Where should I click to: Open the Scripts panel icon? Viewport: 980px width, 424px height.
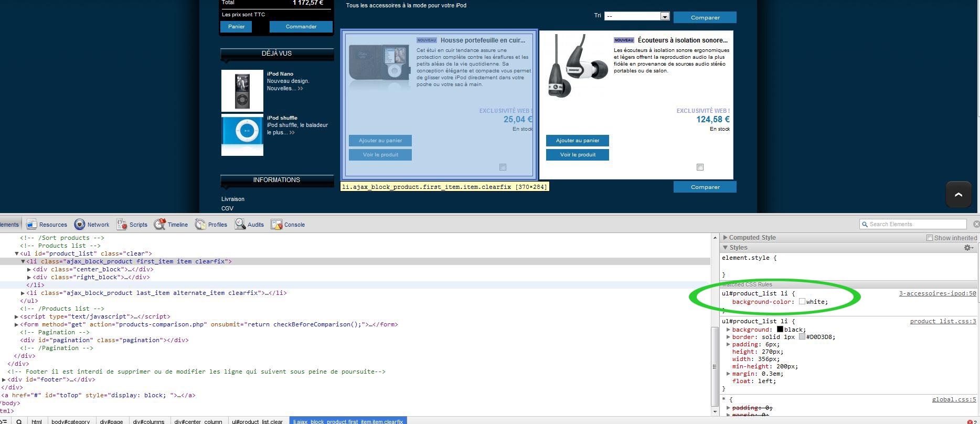[122, 225]
